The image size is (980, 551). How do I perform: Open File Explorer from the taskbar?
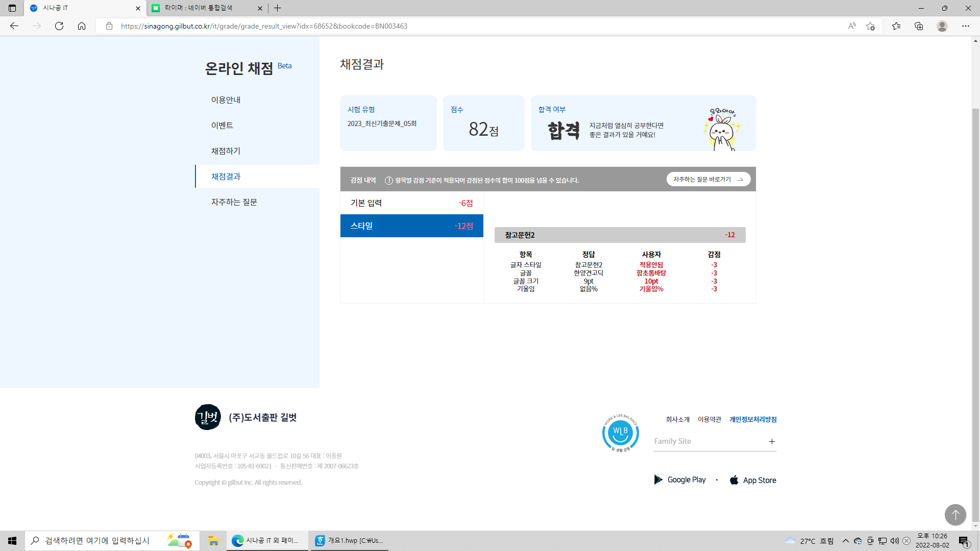click(213, 541)
